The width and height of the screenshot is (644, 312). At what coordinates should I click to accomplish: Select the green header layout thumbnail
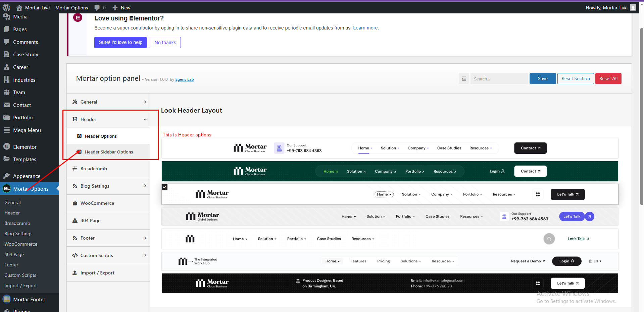click(x=390, y=171)
